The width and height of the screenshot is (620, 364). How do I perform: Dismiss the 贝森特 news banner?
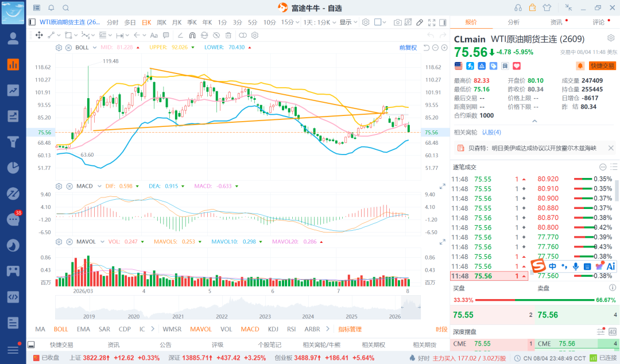pyautogui.click(x=611, y=148)
